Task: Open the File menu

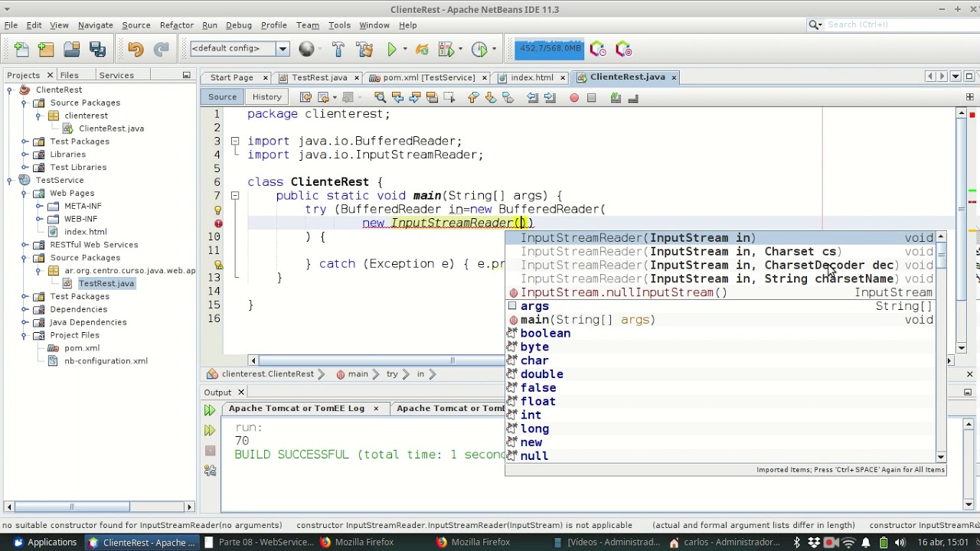Action: [x=11, y=25]
